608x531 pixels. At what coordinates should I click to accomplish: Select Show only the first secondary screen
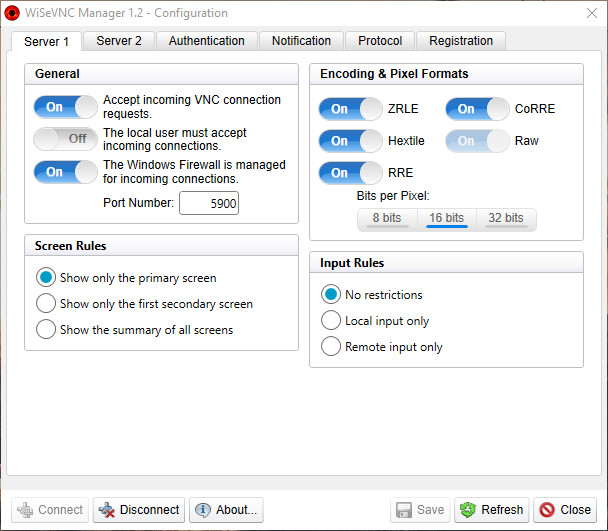(46, 303)
